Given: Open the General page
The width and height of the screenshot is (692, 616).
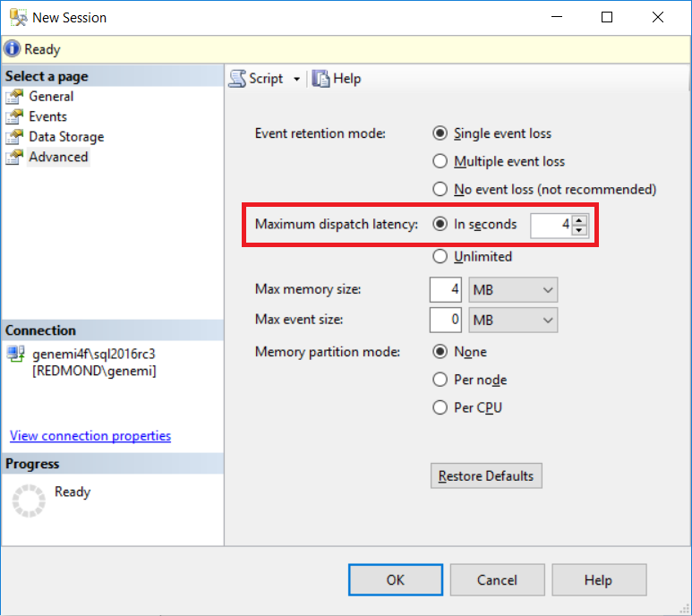Looking at the screenshot, I should click(x=51, y=96).
